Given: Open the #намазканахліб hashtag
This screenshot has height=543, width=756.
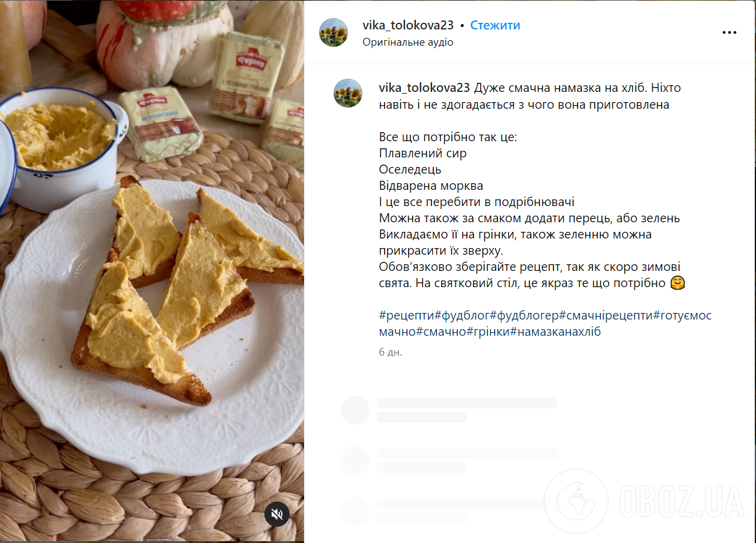Looking at the screenshot, I should pos(556,332).
